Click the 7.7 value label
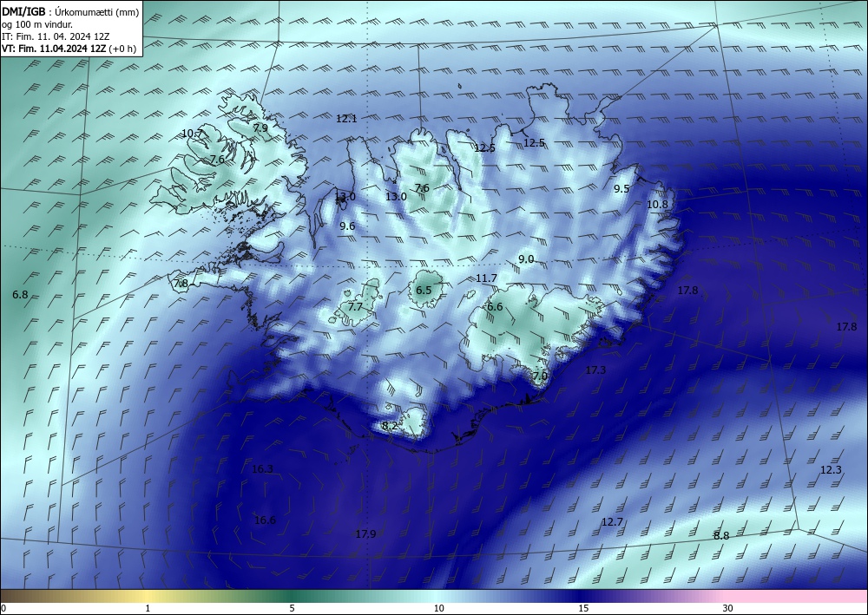 (x=355, y=307)
